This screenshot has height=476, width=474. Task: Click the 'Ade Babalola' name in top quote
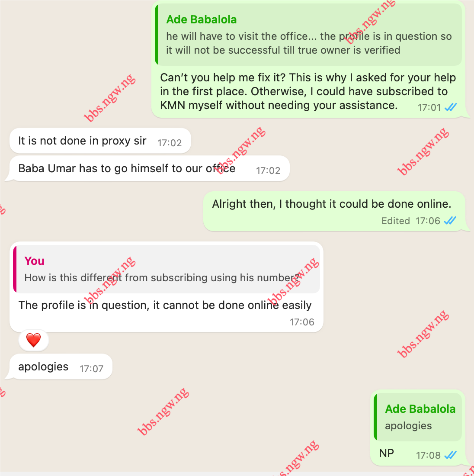click(202, 19)
